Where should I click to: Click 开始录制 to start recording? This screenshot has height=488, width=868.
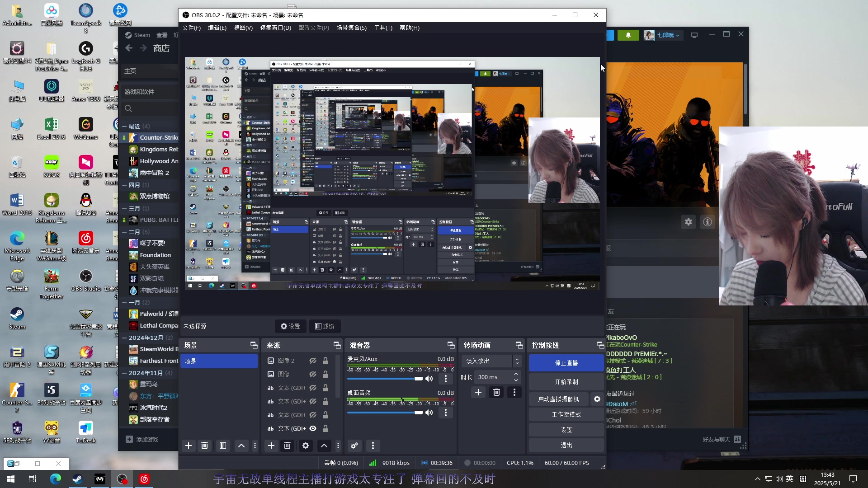566,382
